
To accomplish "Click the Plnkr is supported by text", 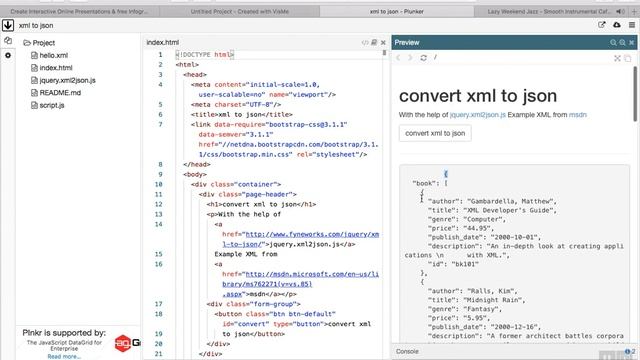I will pos(64,333).
